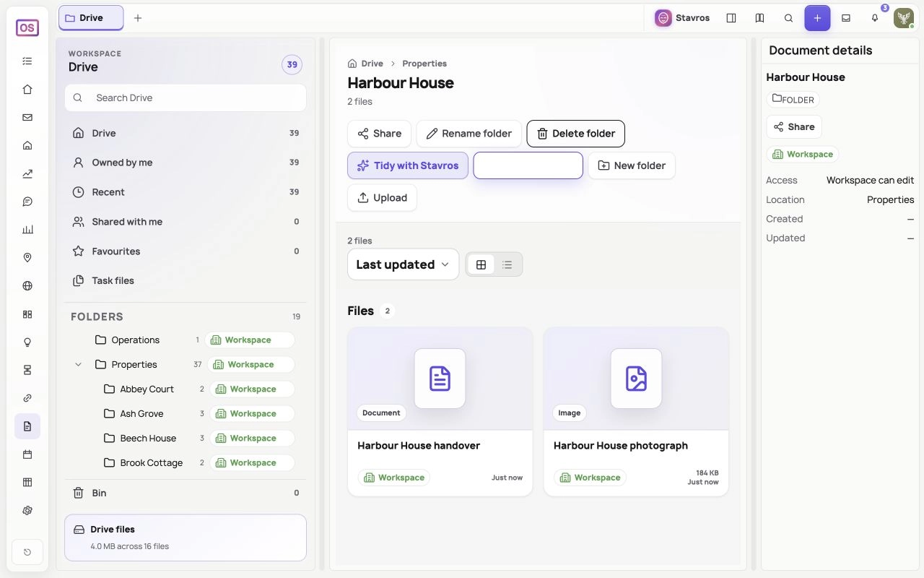The width and height of the screenshot is (924, 578).
Task: Click Tidy with Stavros button
Action: 408,165
